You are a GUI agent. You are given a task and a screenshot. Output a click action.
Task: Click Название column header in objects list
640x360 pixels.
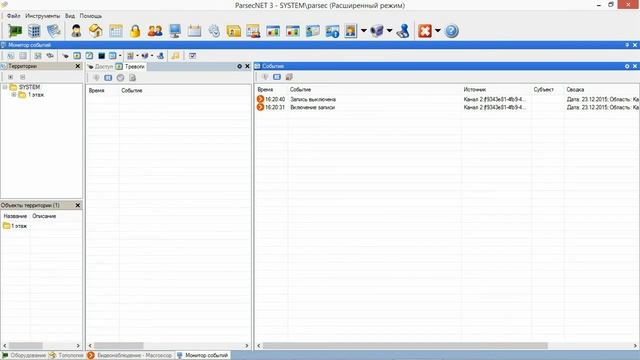coord(16,216)
